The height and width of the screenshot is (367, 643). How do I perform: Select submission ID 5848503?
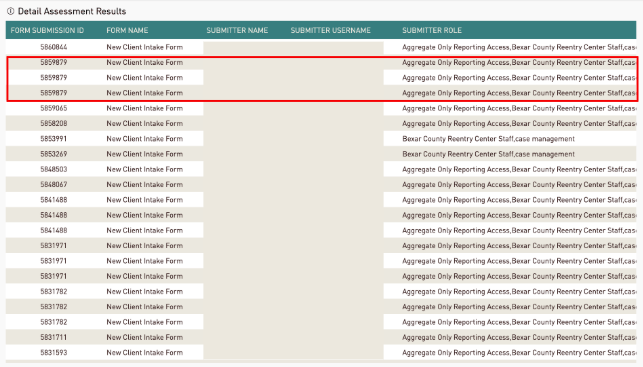[x=54, y=169]
